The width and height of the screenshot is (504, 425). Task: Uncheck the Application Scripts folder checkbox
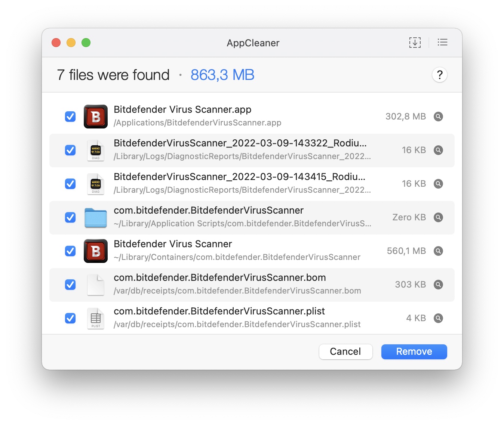(70, 217)
